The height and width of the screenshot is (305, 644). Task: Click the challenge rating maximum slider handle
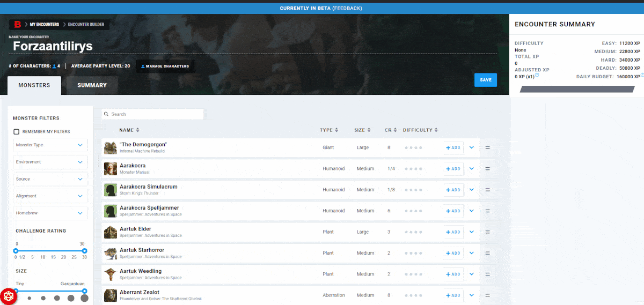click(x=84, y=251)
